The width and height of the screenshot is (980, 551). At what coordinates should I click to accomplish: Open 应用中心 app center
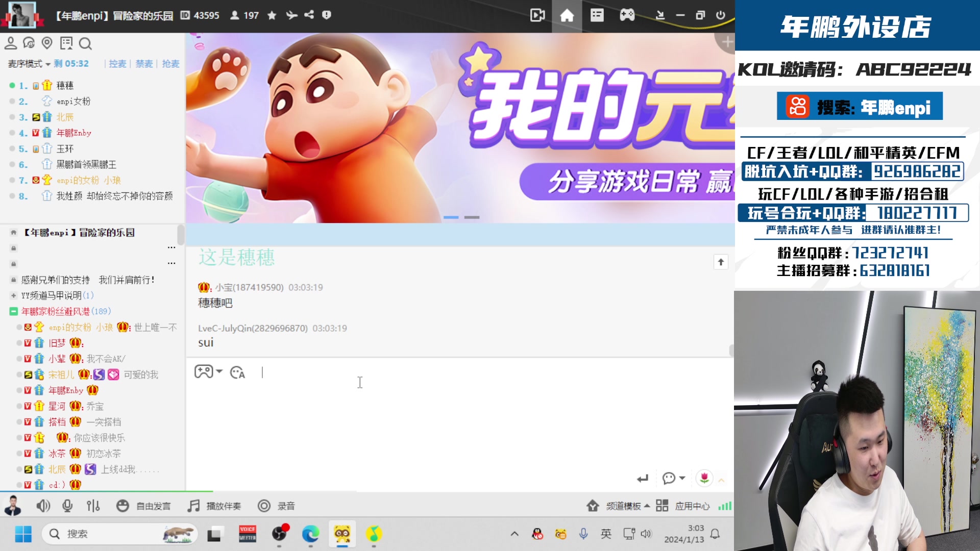[683, 506]
